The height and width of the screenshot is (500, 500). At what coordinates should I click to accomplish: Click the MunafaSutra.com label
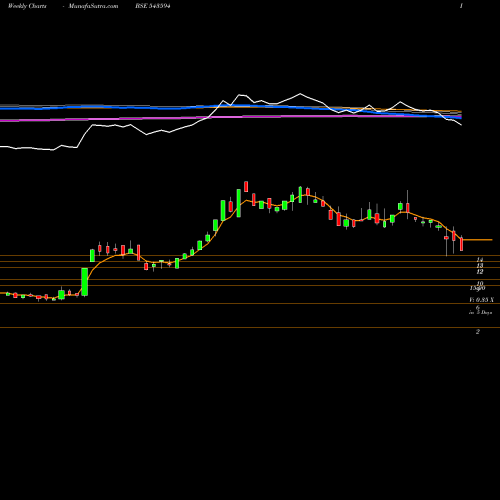click(x=93, y=6)
